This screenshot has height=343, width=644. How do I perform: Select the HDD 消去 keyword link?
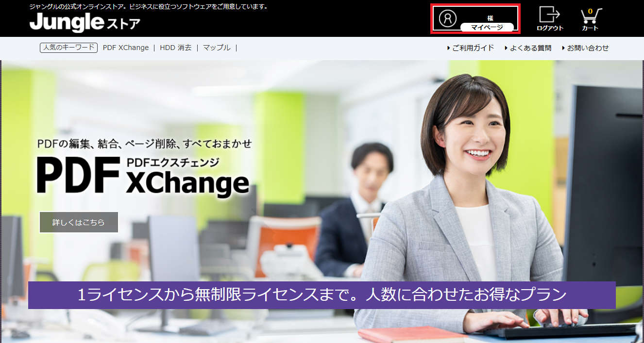(x=176, y=48)
